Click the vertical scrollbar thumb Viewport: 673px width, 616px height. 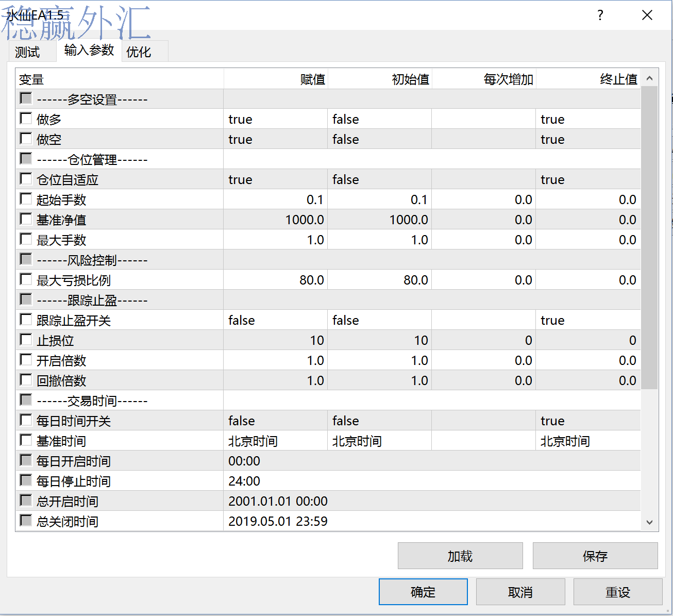(x=649, y=238)
